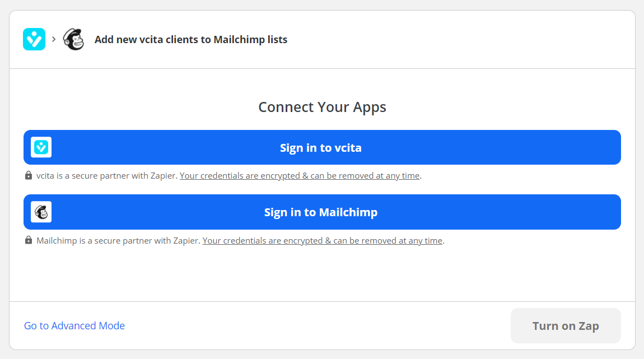Click the lock icon beside the Mailchimp security note

[x=29, y=240]
